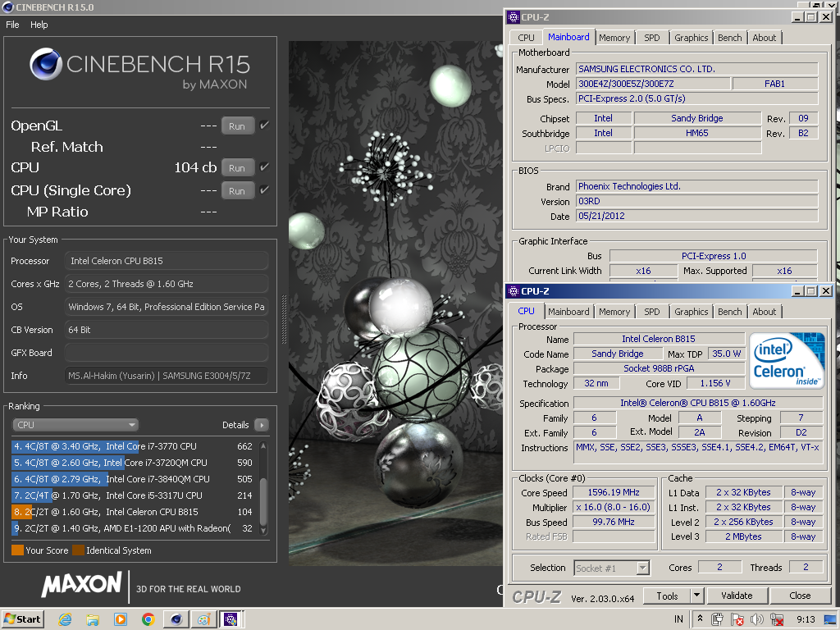Switch to CPU tab in upper CPU-Z
This screenshot has height=630, width=840.
pyautogui.click(x=526, y=38)
